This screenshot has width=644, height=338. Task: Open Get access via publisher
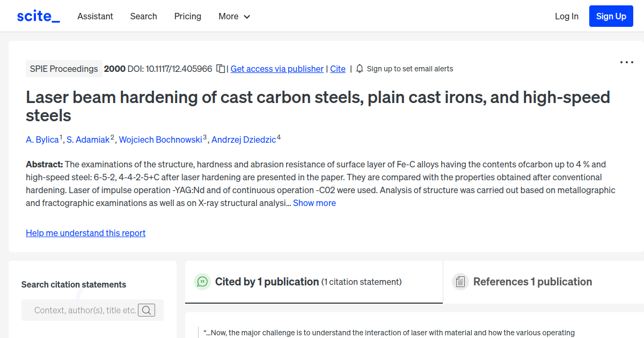[277, 69]
